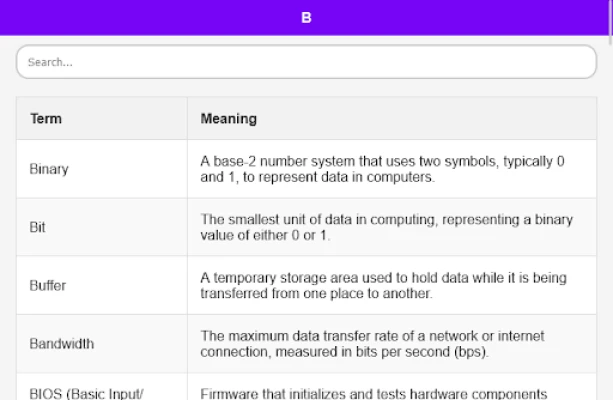Click the Binary base-2 number system definition
613x400 pixels.
click(382, 169)
